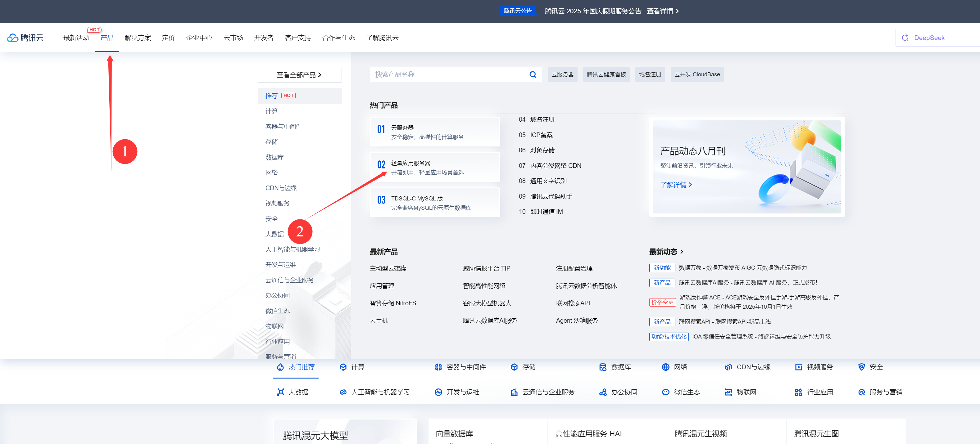Click the DeepSeek sparkle icon

point(905,38)
